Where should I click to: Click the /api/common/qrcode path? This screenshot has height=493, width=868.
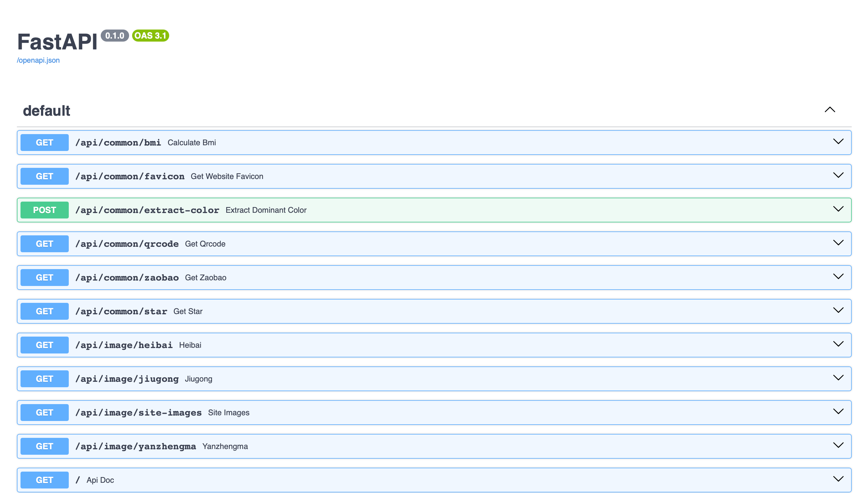tap(127, 244)
